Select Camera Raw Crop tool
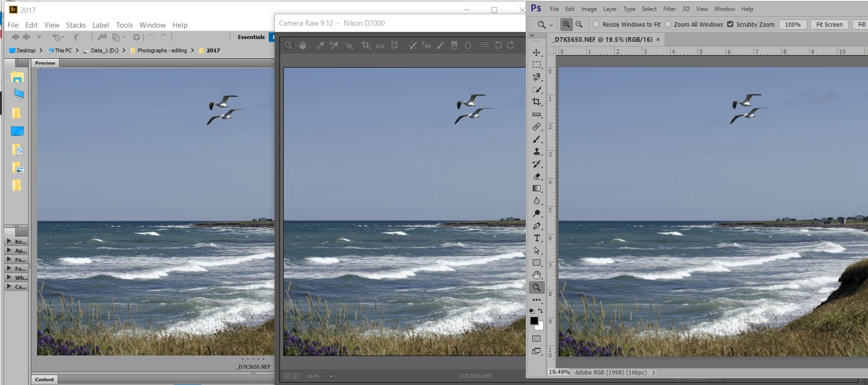The image size is (868, 385). click(x=366, y=45)
